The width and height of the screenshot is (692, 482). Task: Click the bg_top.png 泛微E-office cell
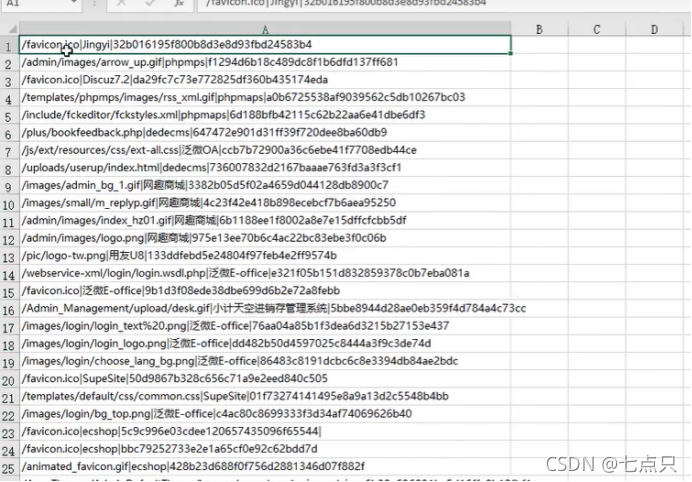[265, 414]
